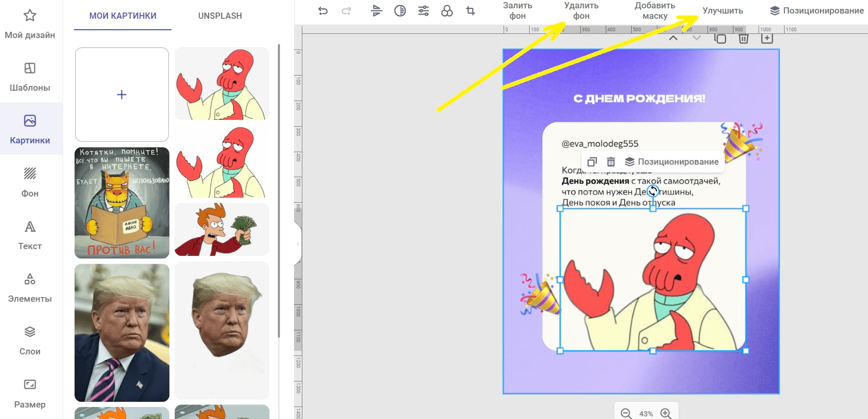Click the alignment icon in toolbar
The height and width of the screenshot is (419, 868).
click(x=376, y=10)
